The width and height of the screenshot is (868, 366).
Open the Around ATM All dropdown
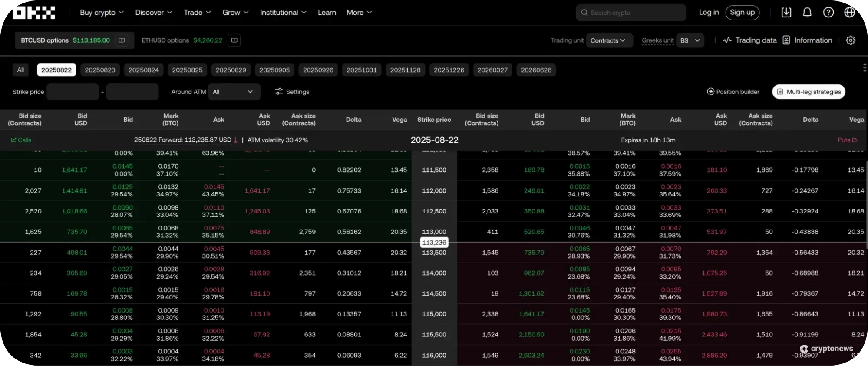tap(234, 92)
